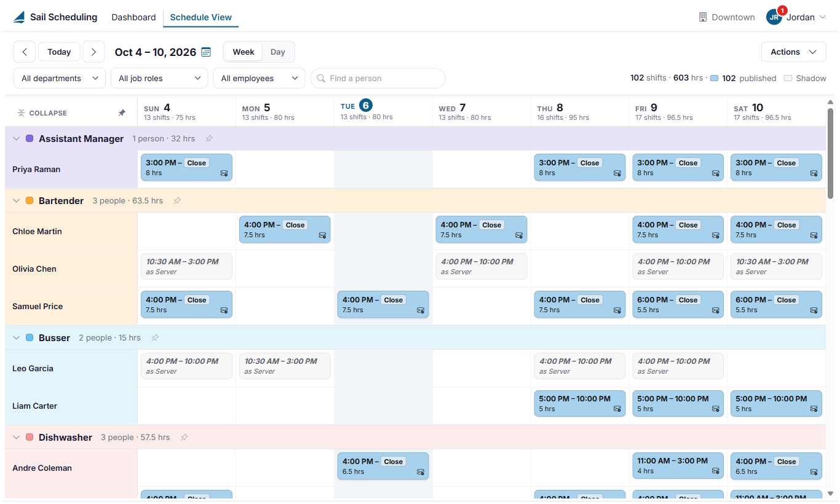Open the Actions dropdown menu
840x504 pixels.
(793, 52)
